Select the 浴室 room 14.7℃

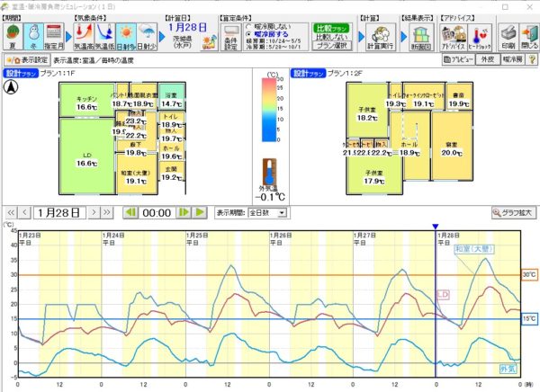pos(172,96)
